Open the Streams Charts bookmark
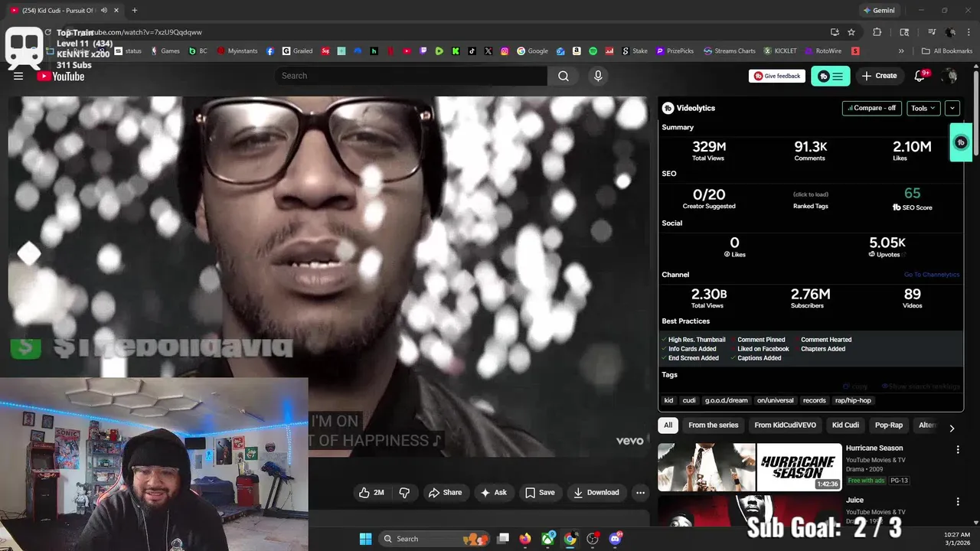 [730, 51]
